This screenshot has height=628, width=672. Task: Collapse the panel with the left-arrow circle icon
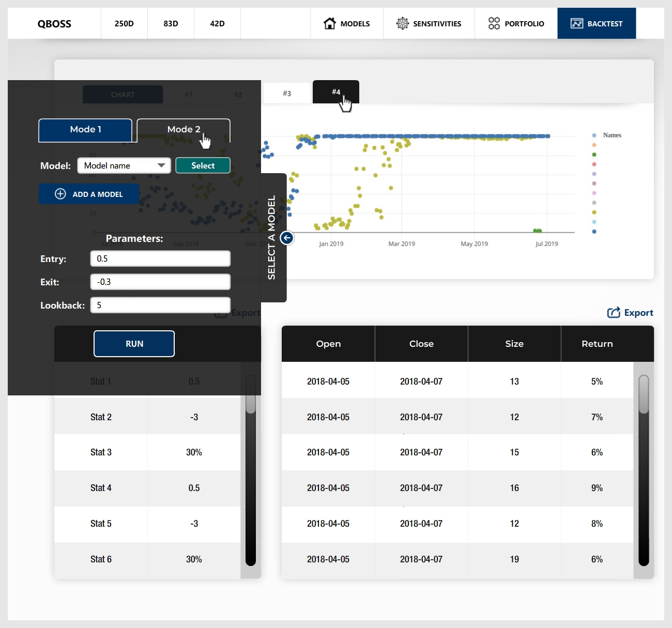287,238
